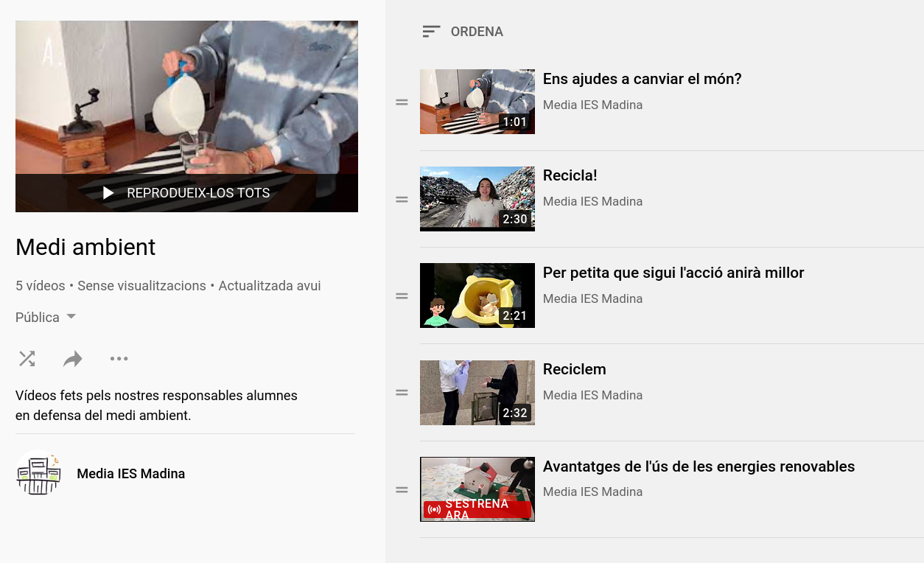
Task: Click Media IES Madina channel avatar
Action: click(38, 473)
